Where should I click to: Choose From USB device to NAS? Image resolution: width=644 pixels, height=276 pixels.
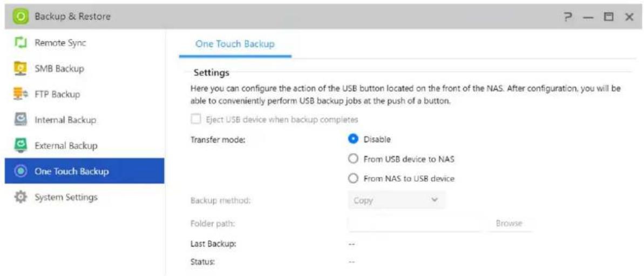coord(353,158)
